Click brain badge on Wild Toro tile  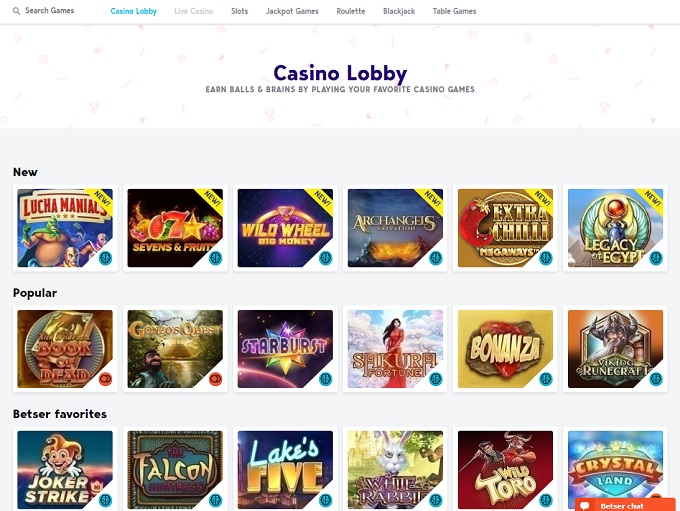tap(546, 500)
